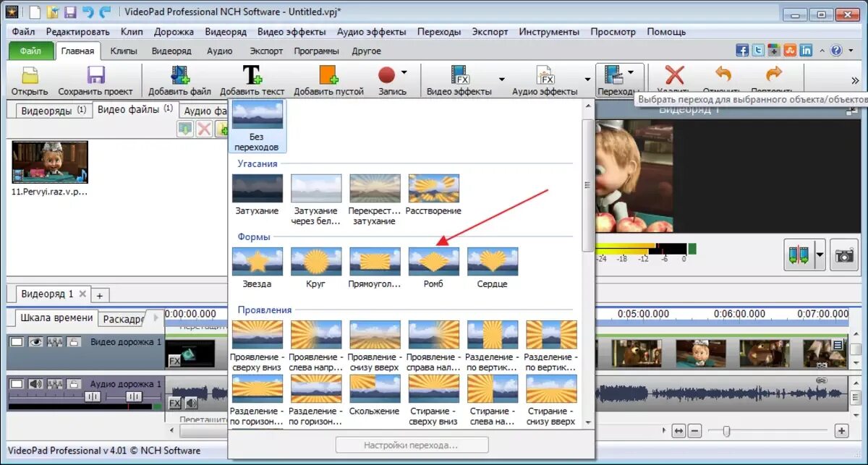Close the Видеоряд 1 sequence tab
This screenshot has height=465, width=868.
[x=82, y=294]
